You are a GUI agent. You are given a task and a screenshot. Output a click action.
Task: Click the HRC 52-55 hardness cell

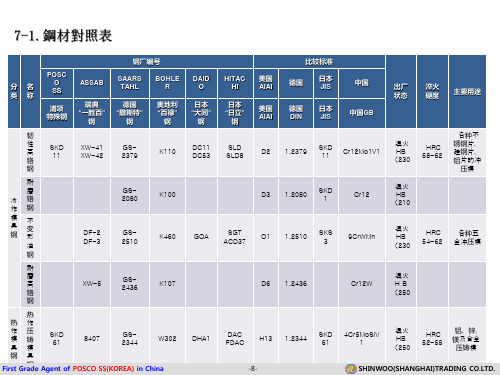coord(432,338)
